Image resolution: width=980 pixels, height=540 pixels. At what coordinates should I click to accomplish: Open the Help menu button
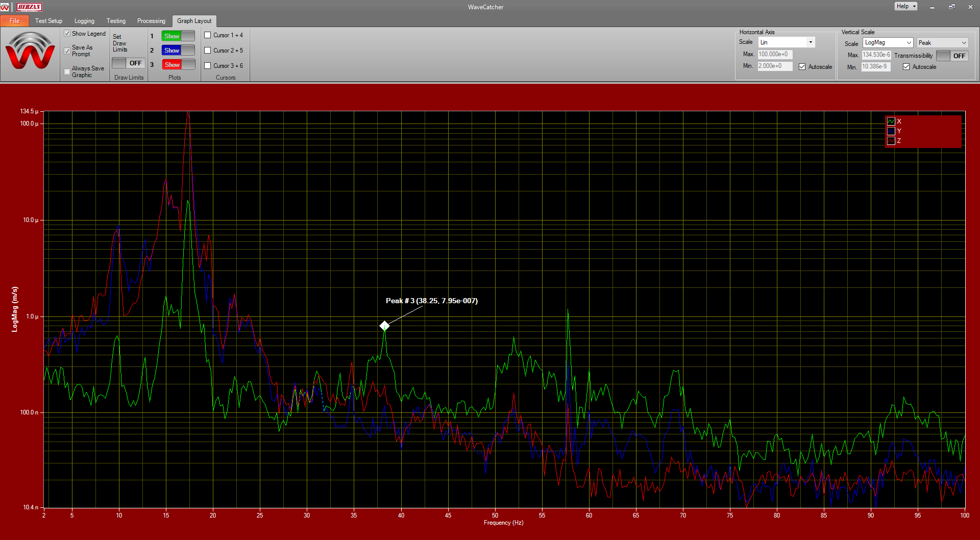pyautogui.click(x=905, y=6)
